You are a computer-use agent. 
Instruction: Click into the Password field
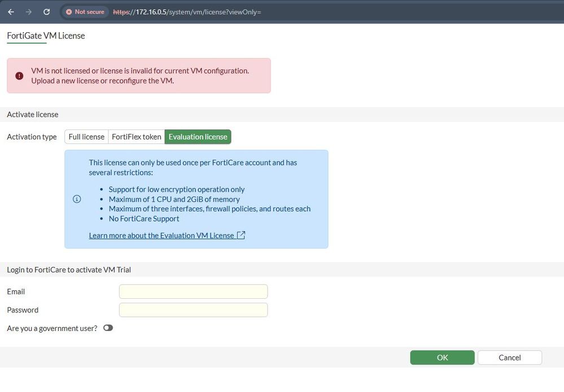point(193,310)
